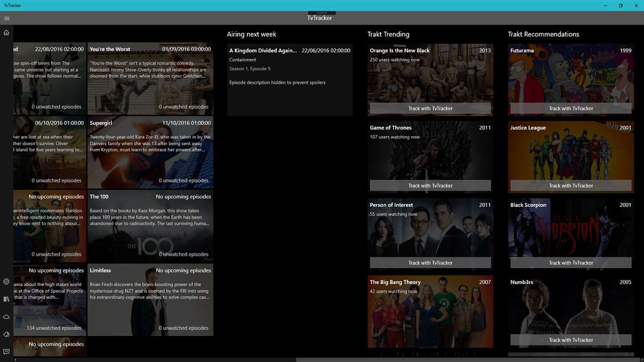Click the 55 users watching now text
This screenshot has height=362, width=644.
394,214
